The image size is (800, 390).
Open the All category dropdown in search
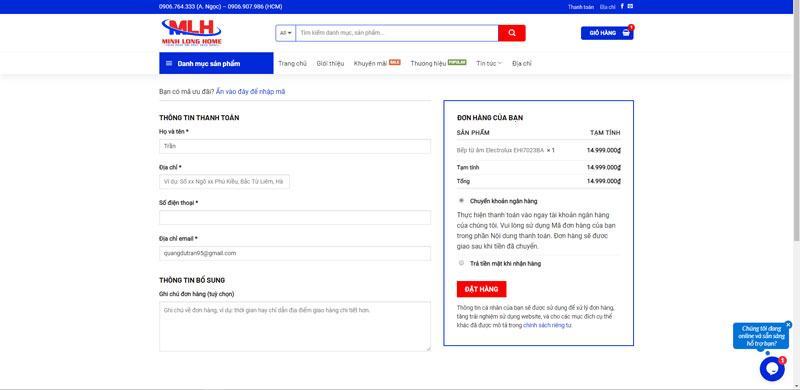coord(286,33)
